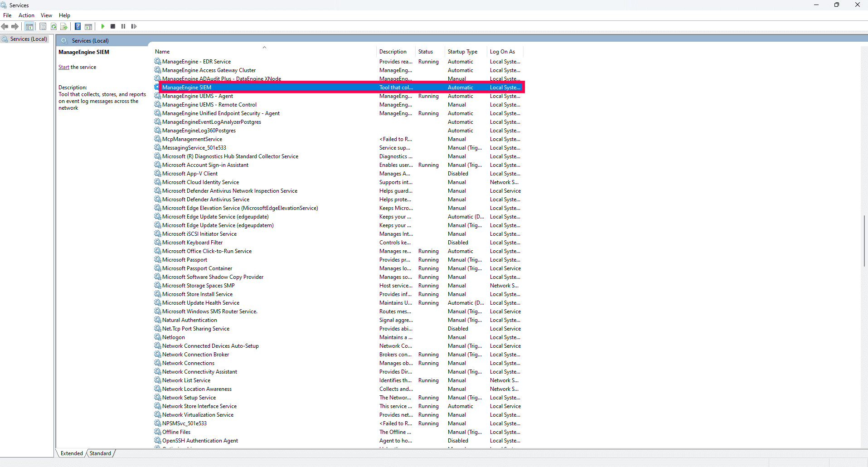Viewport: 868px width, 467px height.
Task: Select Microsoft Update Health Service row
Action: point(339,303)
